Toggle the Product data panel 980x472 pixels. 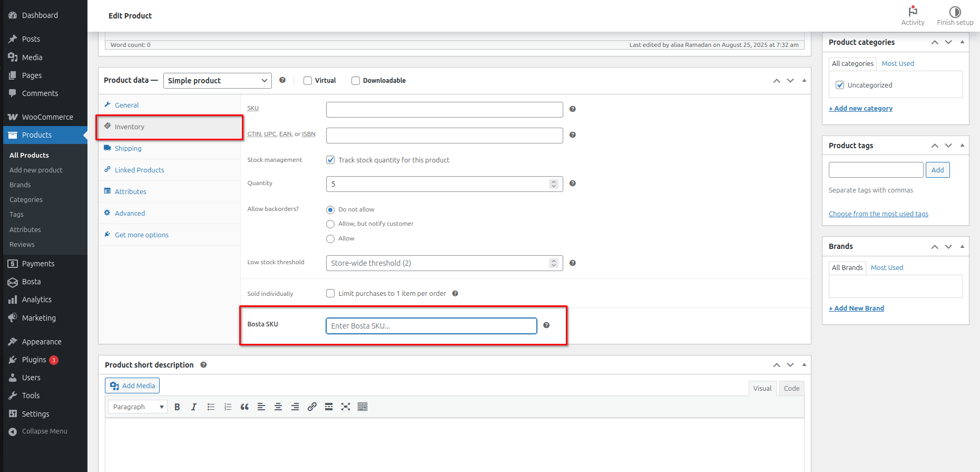(x=804, y=80)
